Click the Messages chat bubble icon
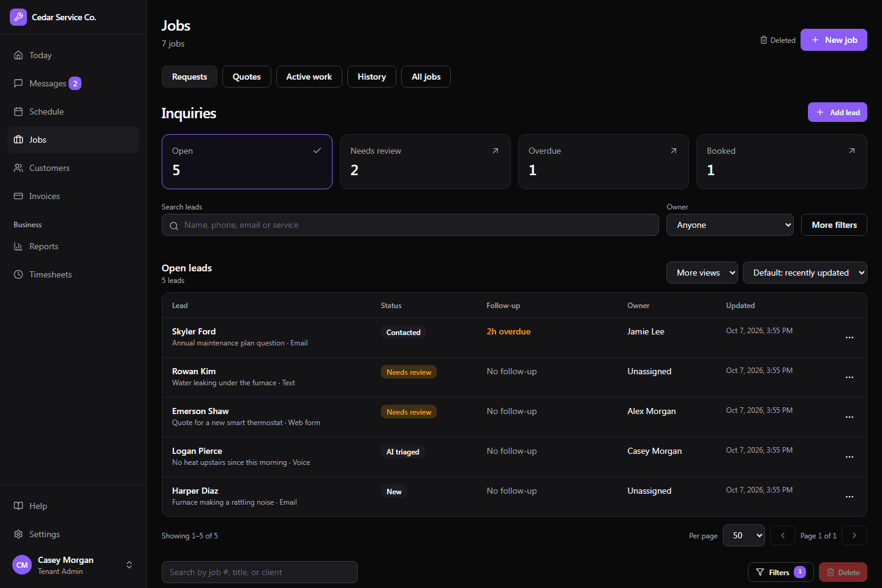The image size is (882, 588). [x=18, y=83]
